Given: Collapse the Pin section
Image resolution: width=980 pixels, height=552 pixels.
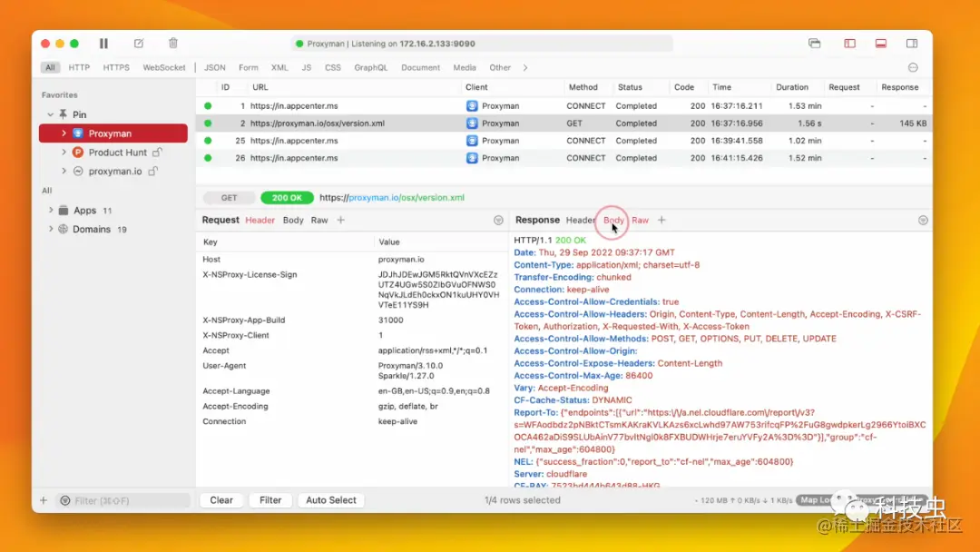Looking at the screenshot, I should click(x=51, y=114).
